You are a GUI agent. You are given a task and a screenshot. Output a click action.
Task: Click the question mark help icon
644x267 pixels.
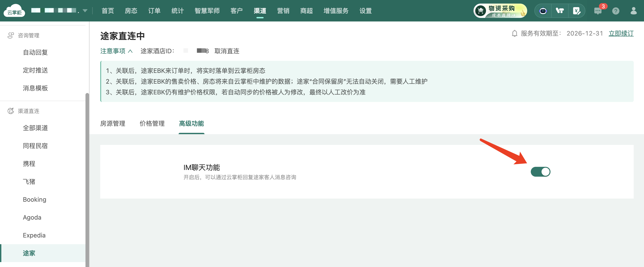click(x=616, y=11)
